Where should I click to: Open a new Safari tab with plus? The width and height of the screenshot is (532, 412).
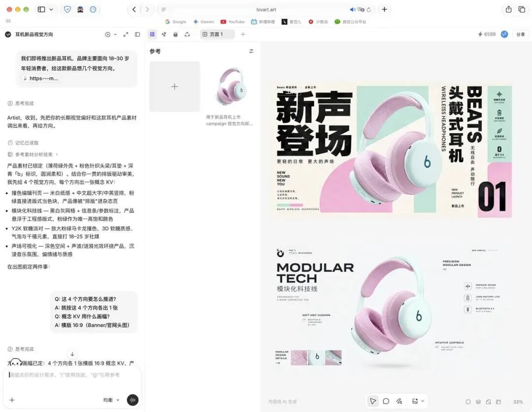[x=384, y=9]
